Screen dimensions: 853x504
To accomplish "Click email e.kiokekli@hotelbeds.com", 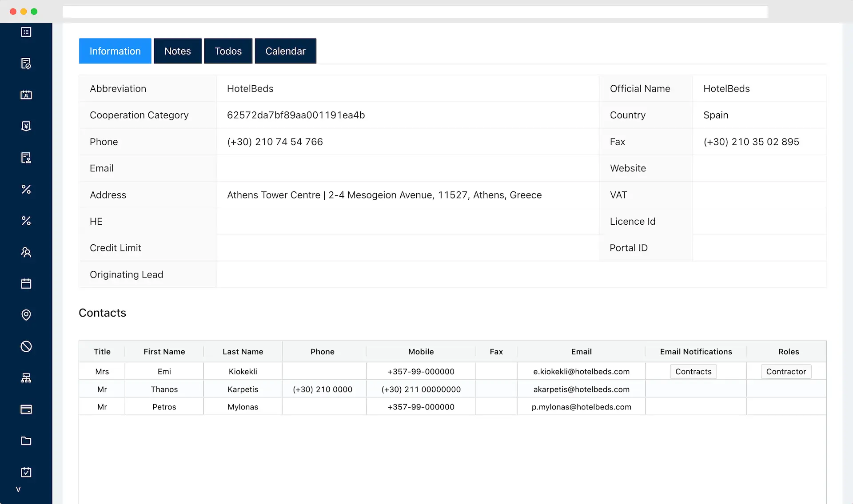I will coord(582,372).
